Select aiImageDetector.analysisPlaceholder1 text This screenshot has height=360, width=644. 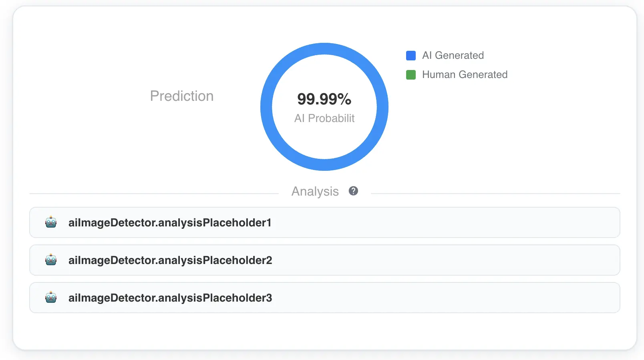[x=170, y=222]
